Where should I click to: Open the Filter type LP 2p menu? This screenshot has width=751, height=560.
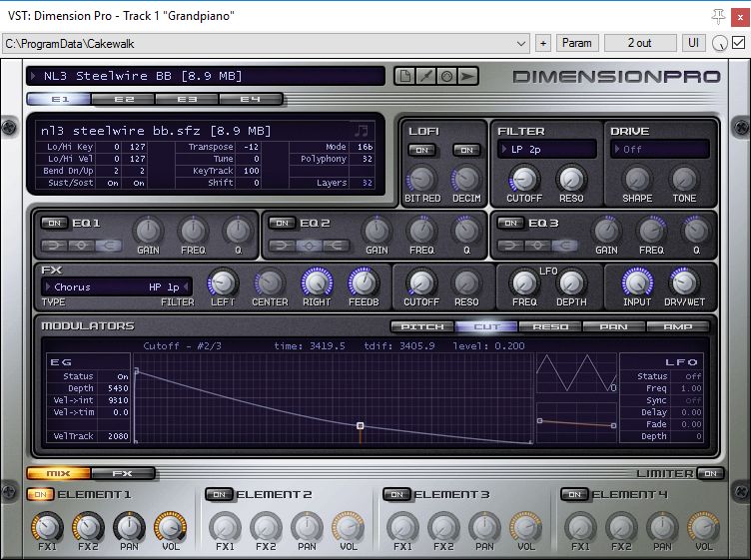coord(547,150)
